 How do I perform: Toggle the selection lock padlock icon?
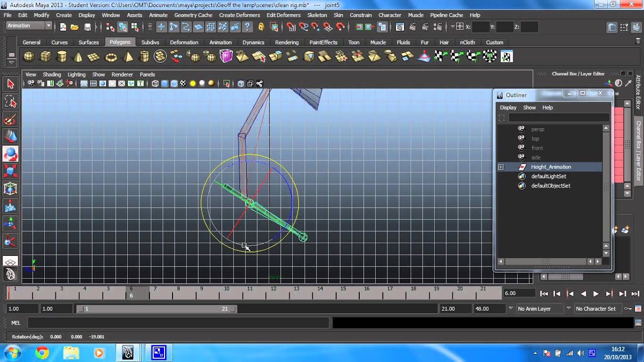coord(261,27)
